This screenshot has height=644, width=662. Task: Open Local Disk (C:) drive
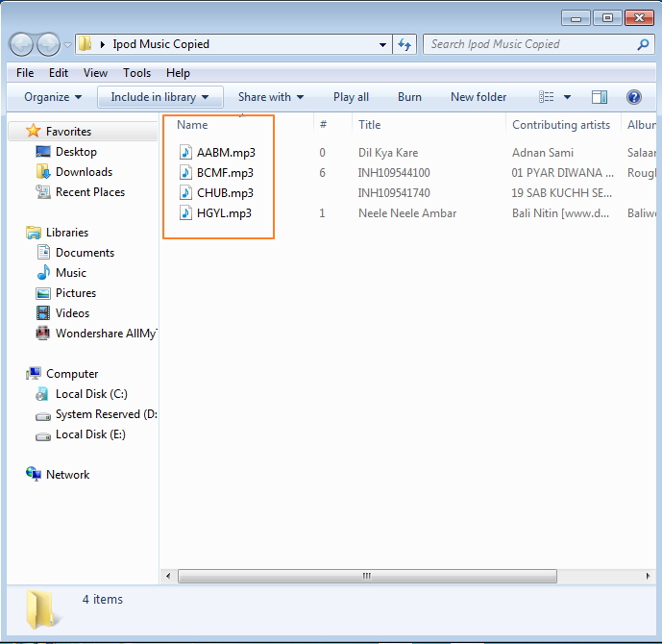click(x=91, y=394)
